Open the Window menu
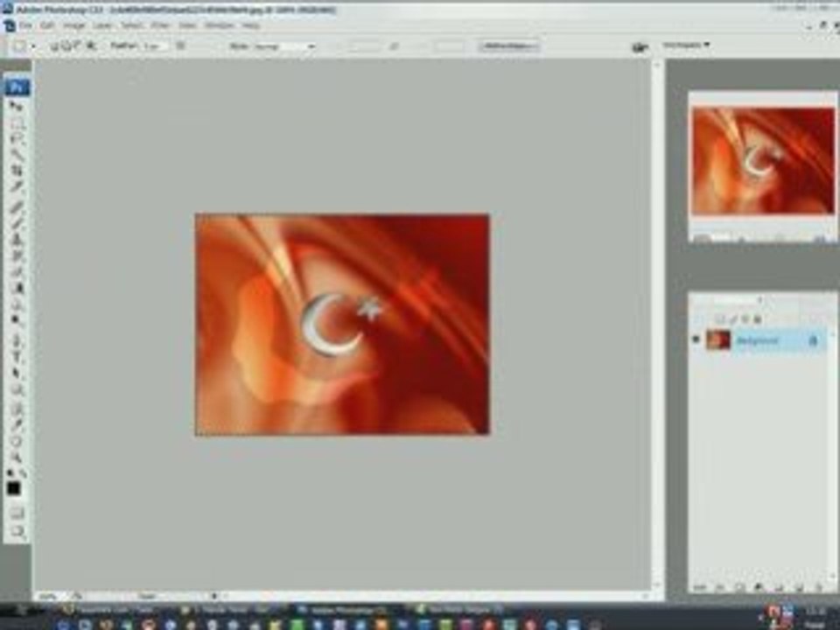 [x=219, y=25]
